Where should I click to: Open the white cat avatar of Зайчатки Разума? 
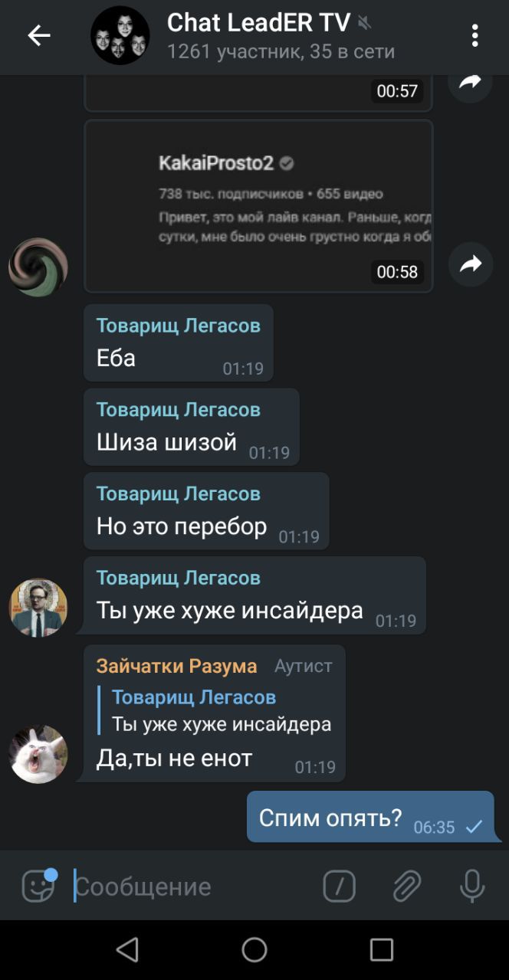[38, 755]
